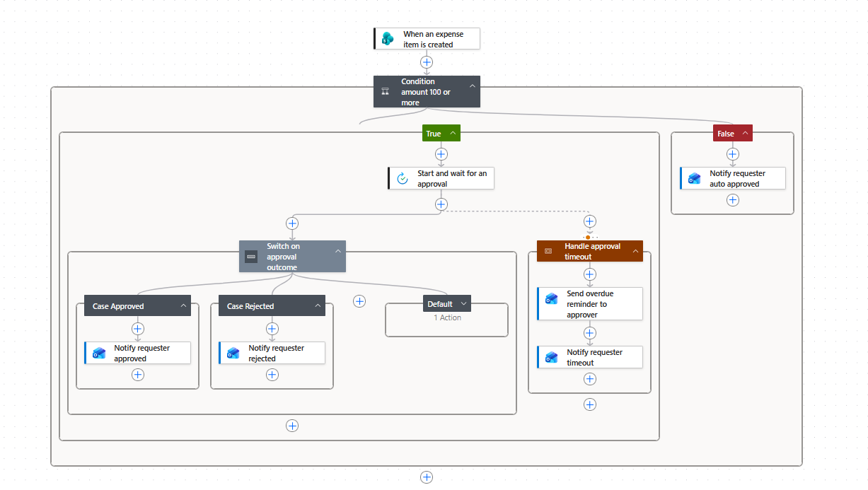Screen dimensions: 868x490
Task: Select the Case Rejected header
Action: click(x=272, y=305)
